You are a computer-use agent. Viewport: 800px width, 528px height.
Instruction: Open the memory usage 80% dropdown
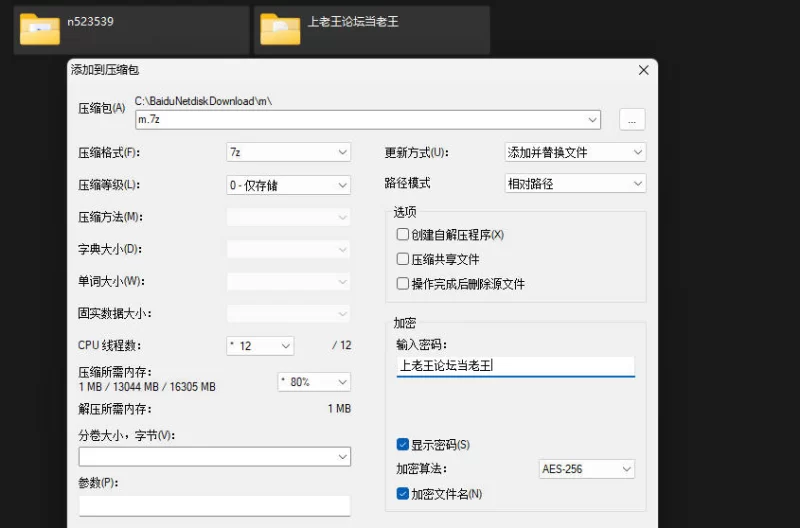click(314, 382)
